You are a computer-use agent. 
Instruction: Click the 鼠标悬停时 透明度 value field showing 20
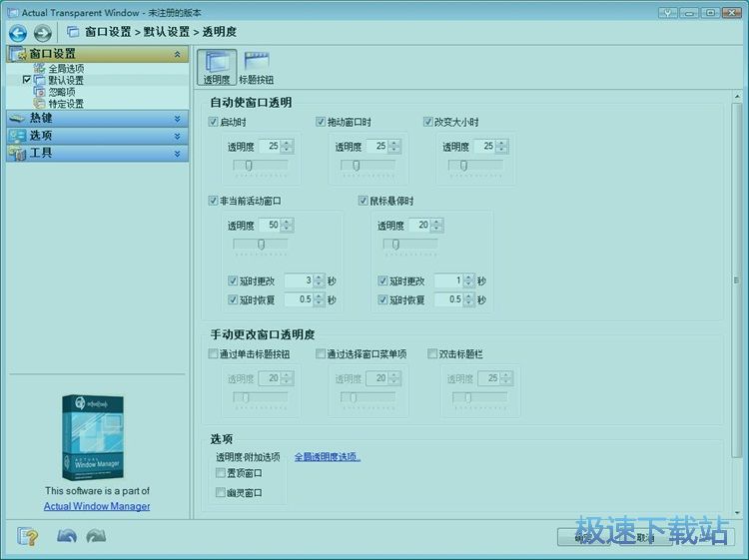tap(419, 225)
